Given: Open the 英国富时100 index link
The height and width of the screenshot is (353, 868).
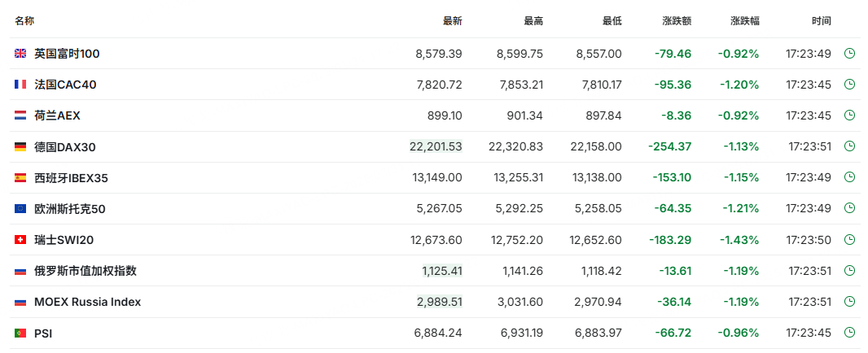Looking at the screenshot, I should 67,54.
